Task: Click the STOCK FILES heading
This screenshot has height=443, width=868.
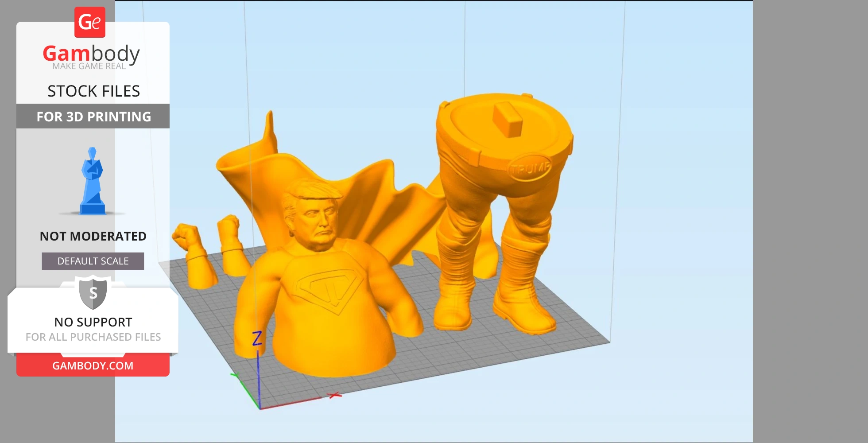Action: pos(93,91)
